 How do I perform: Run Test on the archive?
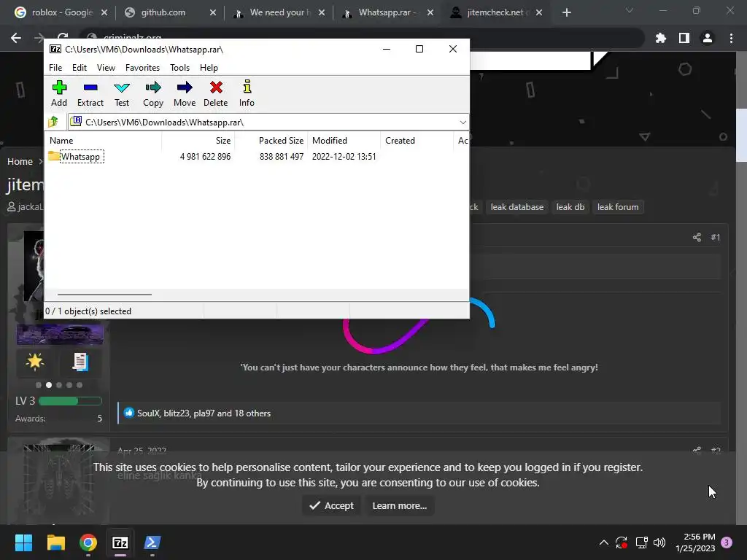click(122, 94)
